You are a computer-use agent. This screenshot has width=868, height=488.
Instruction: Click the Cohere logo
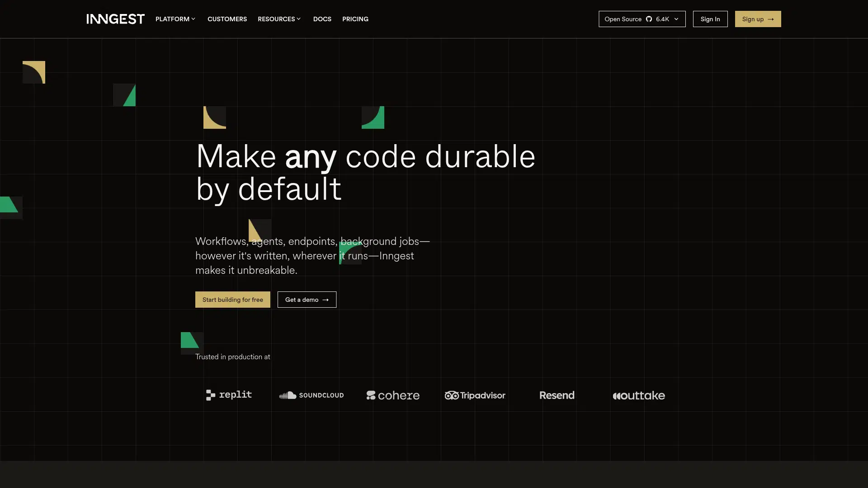click(x=393, y=395)
